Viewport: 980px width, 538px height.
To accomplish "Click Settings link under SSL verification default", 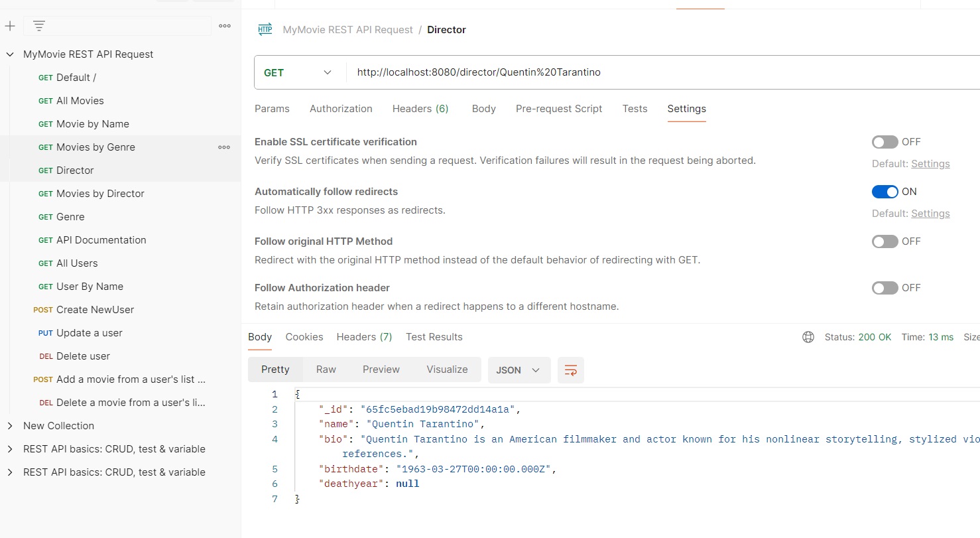I will (x=930, y=164).
